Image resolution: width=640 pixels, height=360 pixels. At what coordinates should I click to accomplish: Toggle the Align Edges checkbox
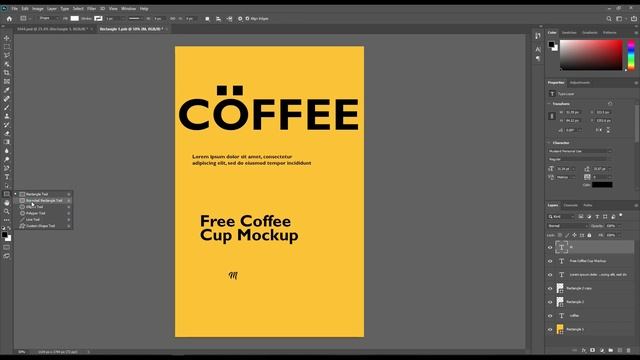pos(247,19)
